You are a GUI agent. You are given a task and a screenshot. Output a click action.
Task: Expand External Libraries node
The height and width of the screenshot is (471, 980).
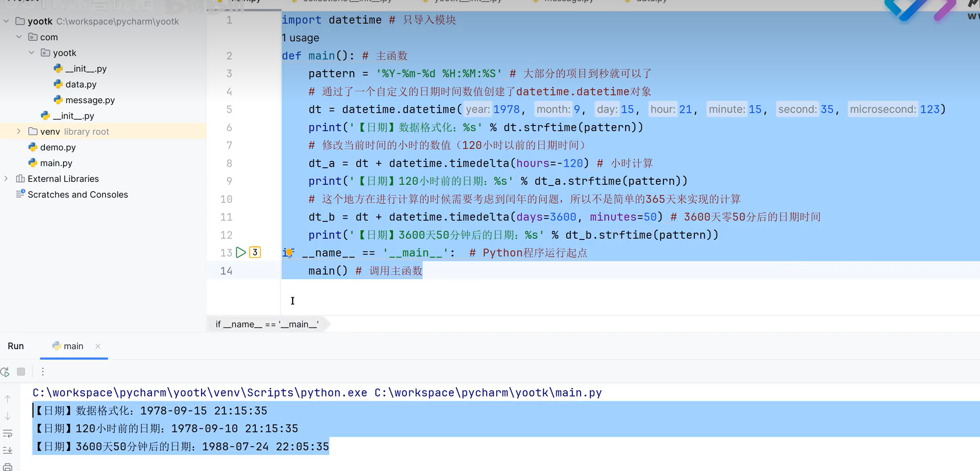(x=6, y=178)
